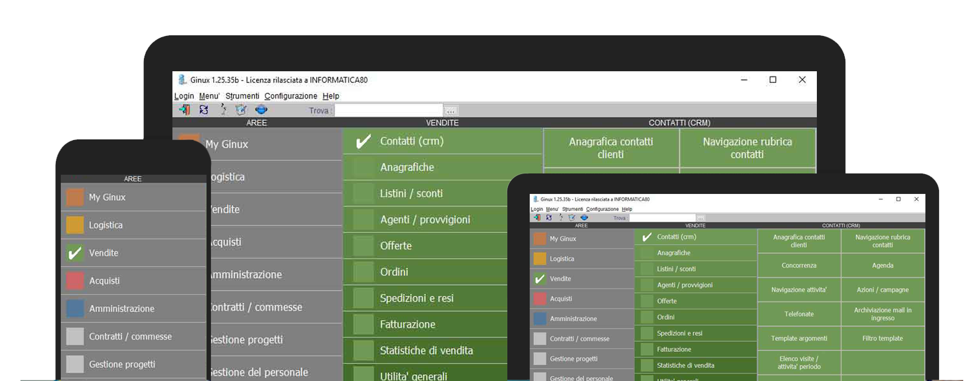Click the blue globe icon in tablet toolbar
Viewport: 980px width, 381px height.
[x=584, y=217]
